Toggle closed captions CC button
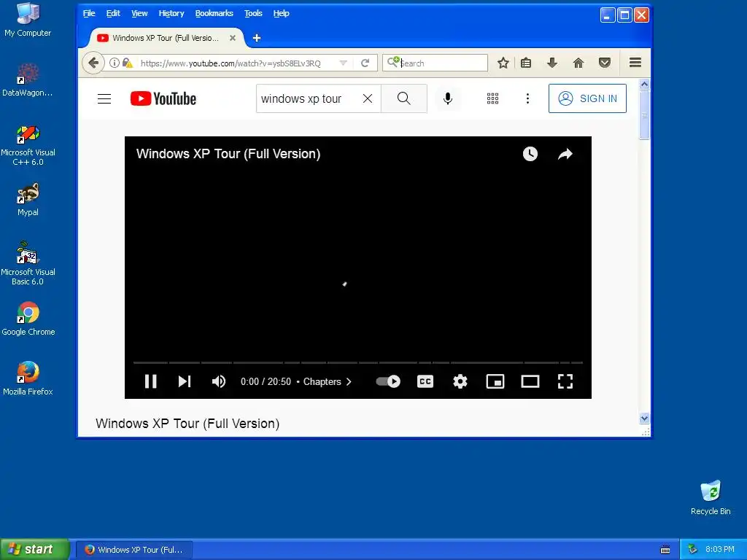747x560 pixels. 425,381
